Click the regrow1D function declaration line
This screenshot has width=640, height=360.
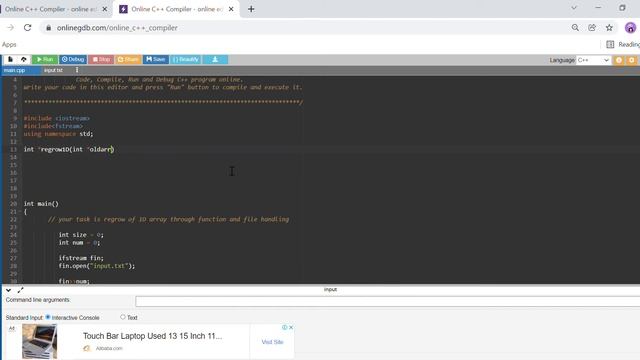point(69,149)
